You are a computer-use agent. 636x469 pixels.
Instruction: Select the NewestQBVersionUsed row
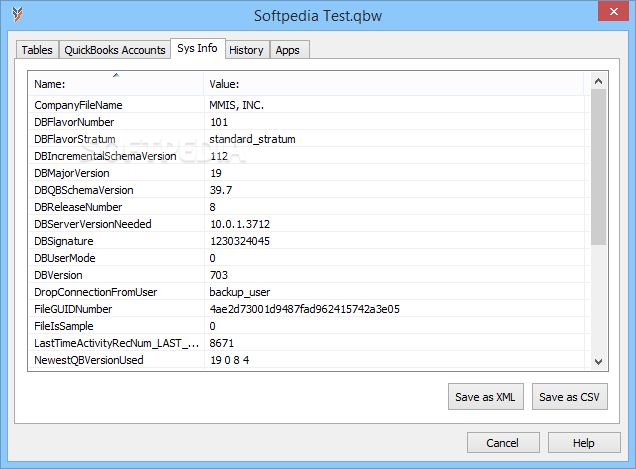click(309, 360)
